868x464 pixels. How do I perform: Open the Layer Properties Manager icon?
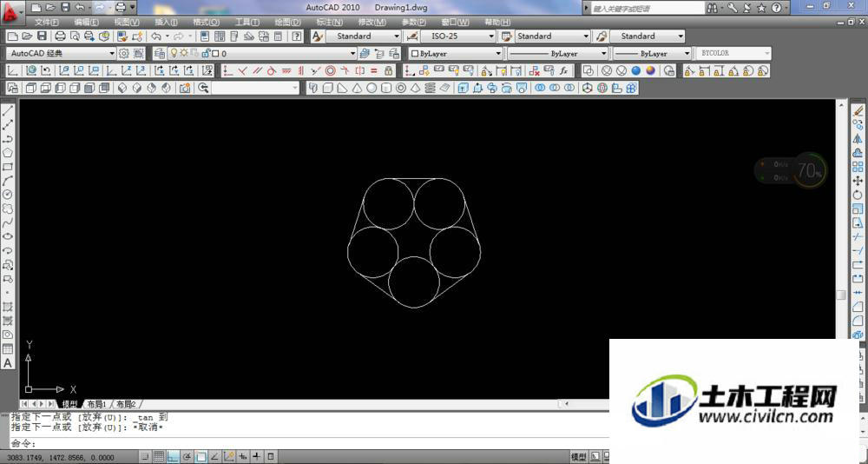click(160, 53)
